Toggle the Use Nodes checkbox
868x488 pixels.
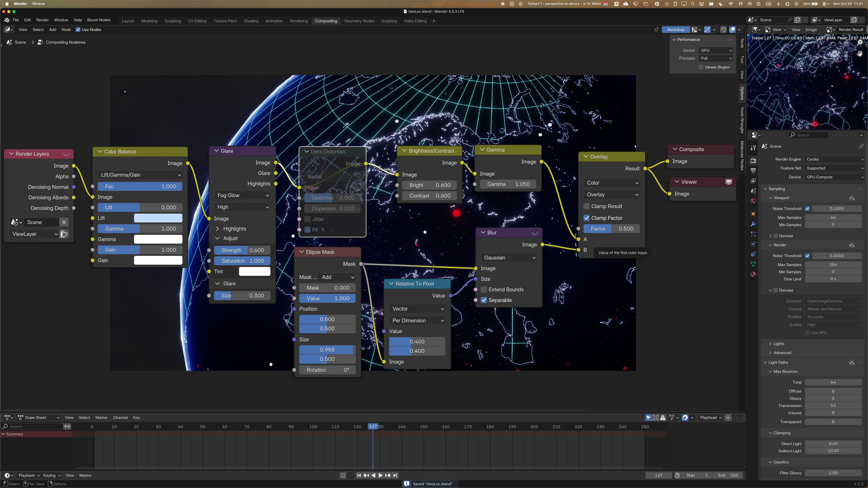(78, 30)
